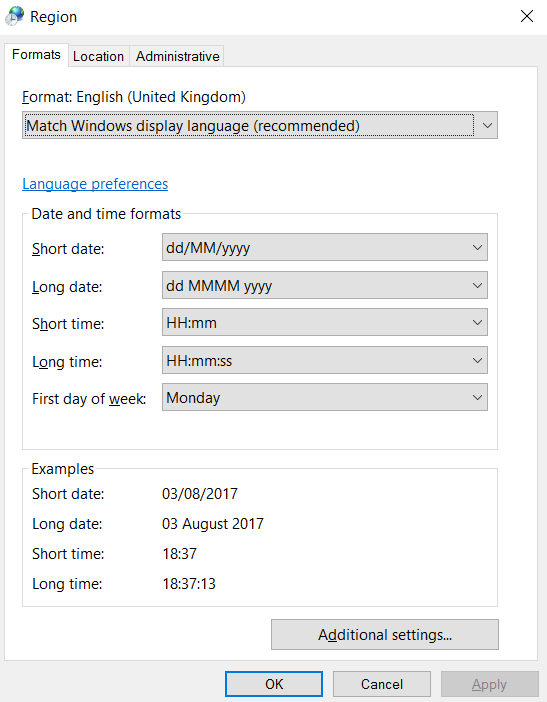The height and width of the screenshot is (702, 547).
Task: Click the First day of week chevron arrow
Action: point(477,398)
